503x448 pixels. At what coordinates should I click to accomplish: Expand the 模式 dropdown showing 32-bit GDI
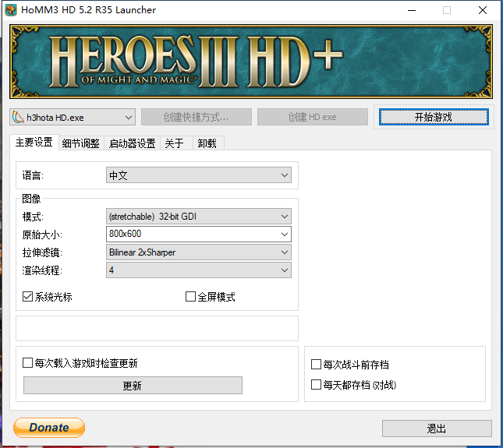199,217
